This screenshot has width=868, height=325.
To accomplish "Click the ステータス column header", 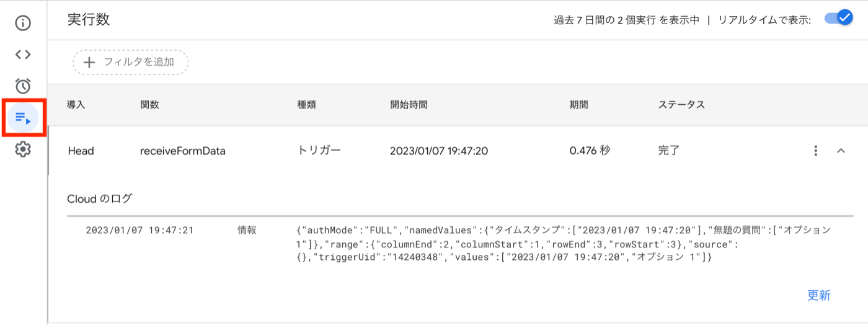I will coord(681,105).
